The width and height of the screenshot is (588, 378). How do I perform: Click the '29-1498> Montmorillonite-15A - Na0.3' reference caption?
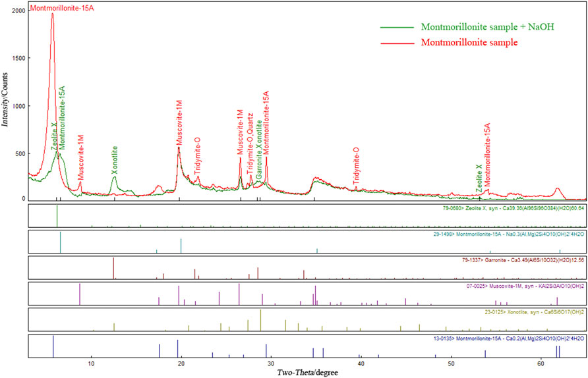tap(508, 234)
